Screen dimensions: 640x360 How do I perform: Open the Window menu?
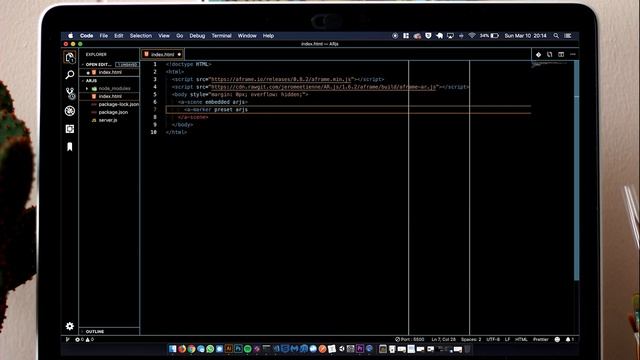(x=247, y=36)
